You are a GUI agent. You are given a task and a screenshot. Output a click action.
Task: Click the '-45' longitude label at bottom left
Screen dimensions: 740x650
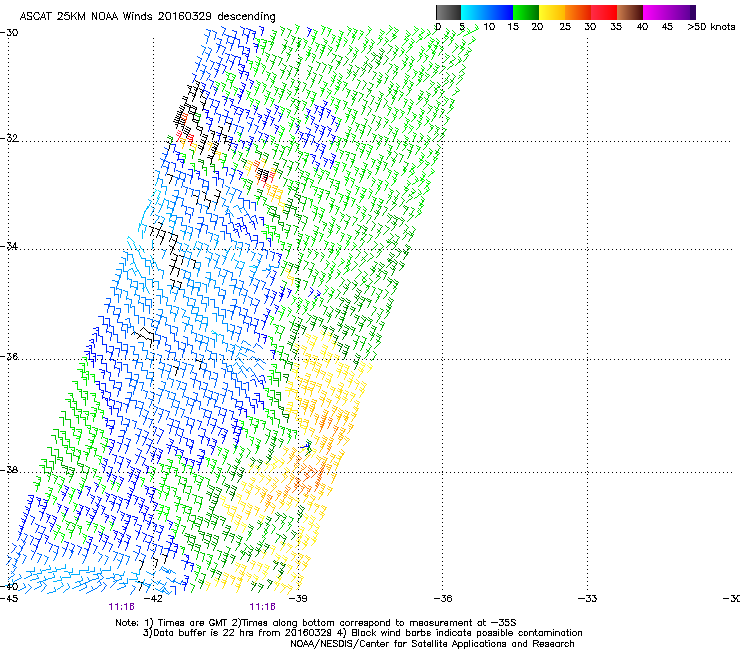click(9, 599)
